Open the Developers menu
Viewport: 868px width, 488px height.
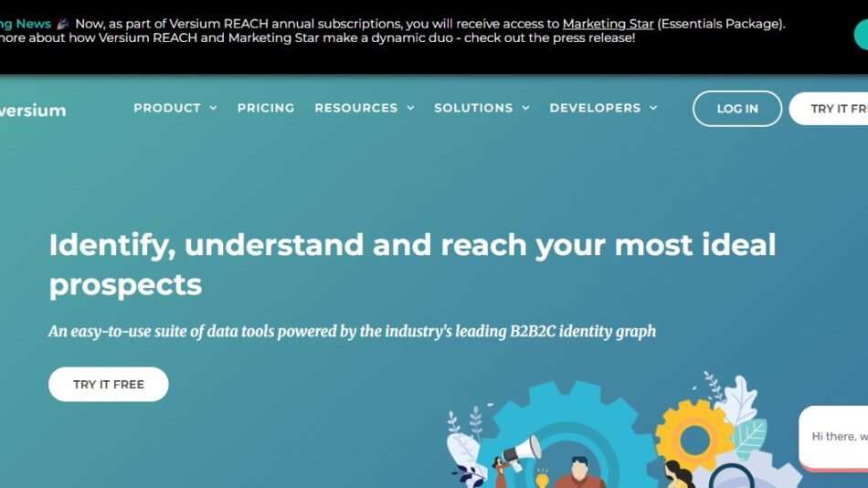pos(602,108)
